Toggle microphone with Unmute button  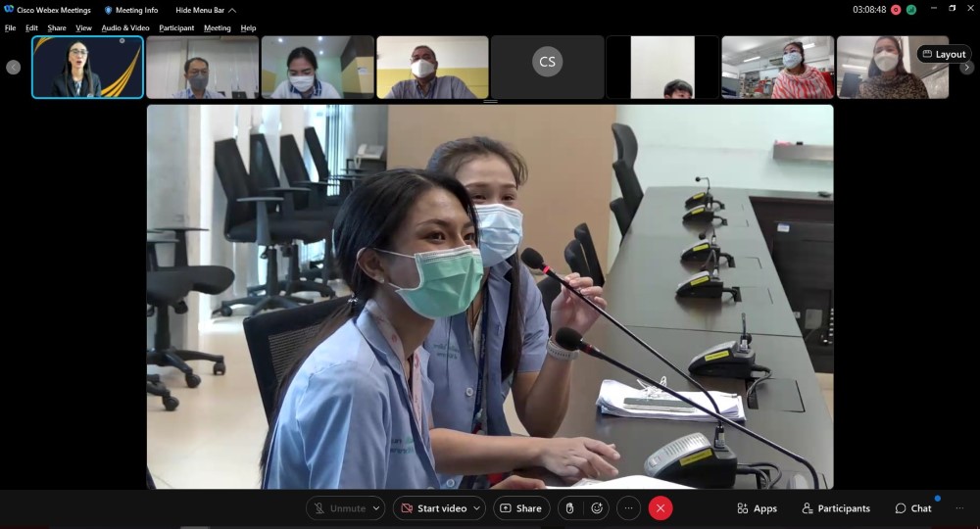339,508
